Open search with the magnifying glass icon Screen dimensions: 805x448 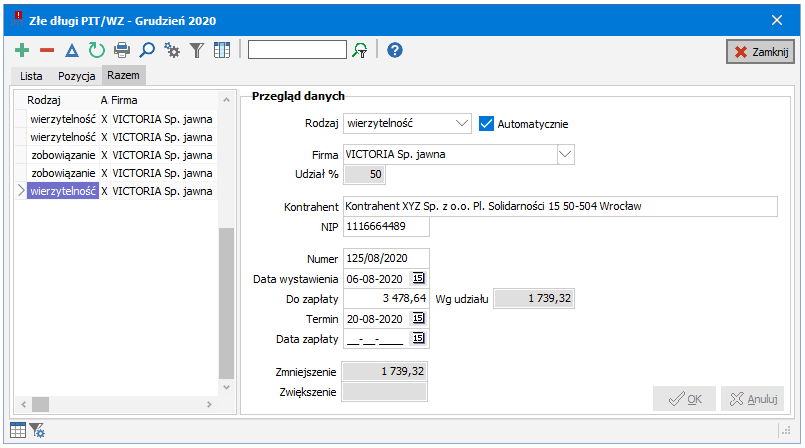147,50
